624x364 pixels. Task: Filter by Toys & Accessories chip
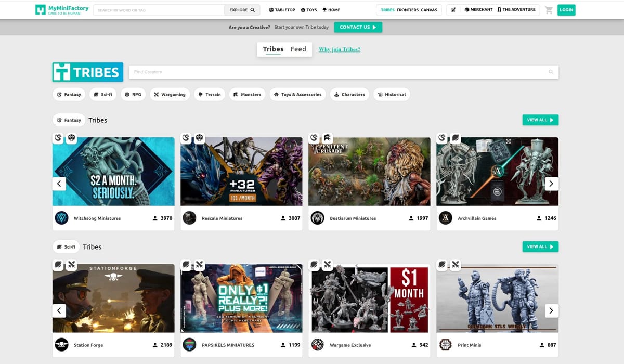297,94
